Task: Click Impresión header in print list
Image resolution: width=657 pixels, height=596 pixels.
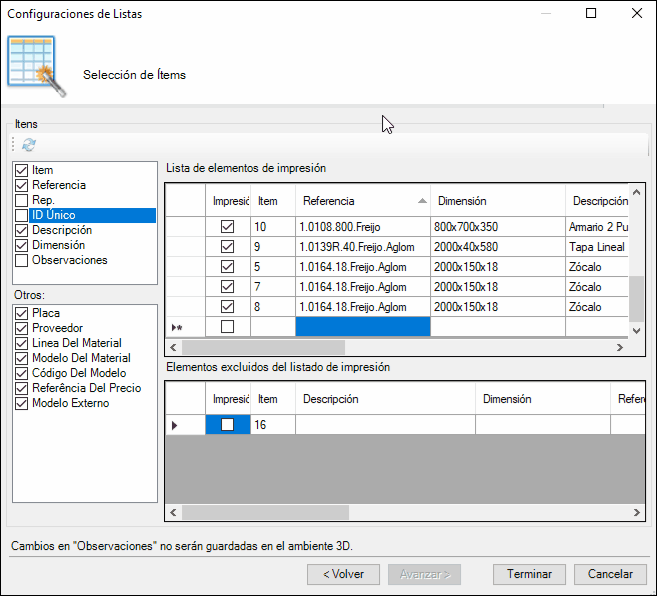Action: pos(228,201)
